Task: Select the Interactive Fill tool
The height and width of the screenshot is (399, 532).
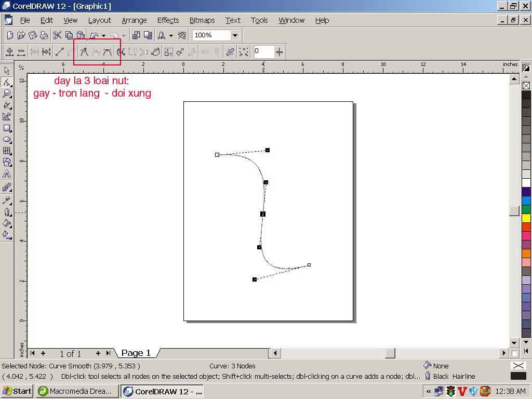Action: point(7,235)
